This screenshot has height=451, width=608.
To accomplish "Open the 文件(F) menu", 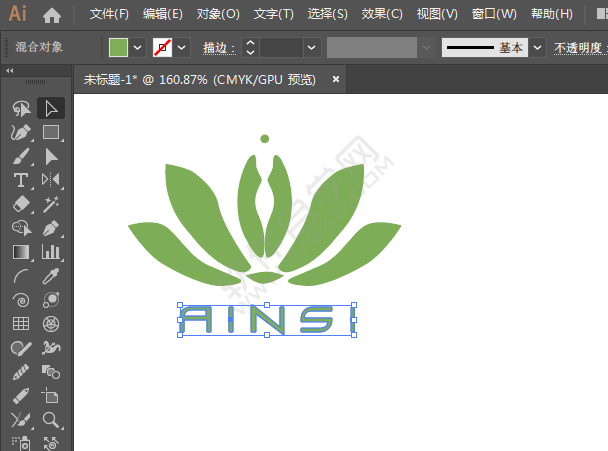I will click(109, 14).
